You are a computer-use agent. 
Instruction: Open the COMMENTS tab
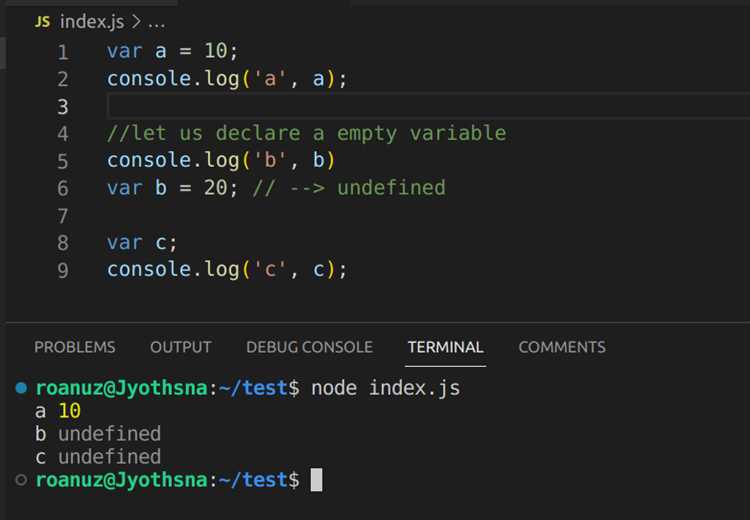(562, 347)
